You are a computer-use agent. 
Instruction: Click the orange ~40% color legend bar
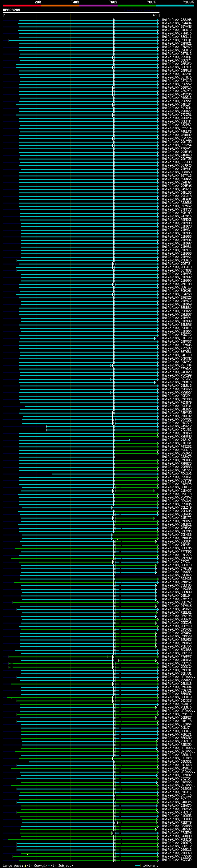60,6
